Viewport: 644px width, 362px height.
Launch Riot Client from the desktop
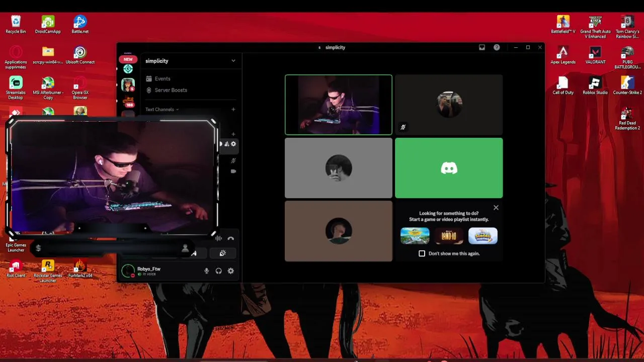tap(16, 269)
